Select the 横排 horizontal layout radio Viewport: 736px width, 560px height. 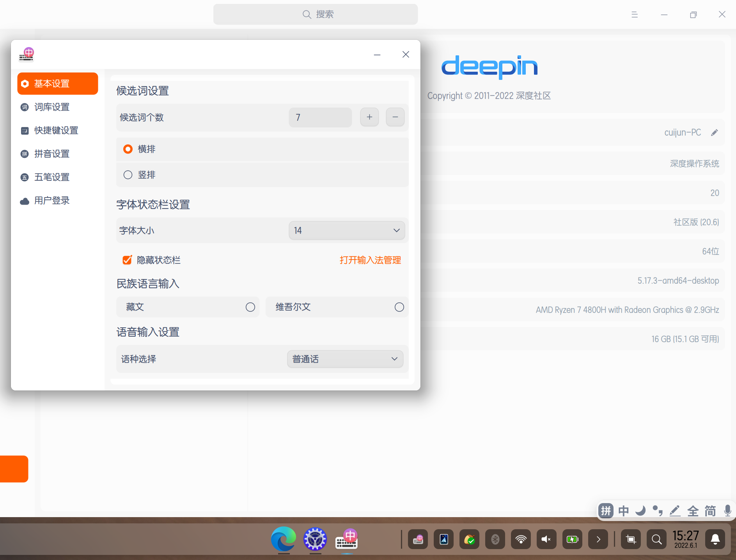128,149
